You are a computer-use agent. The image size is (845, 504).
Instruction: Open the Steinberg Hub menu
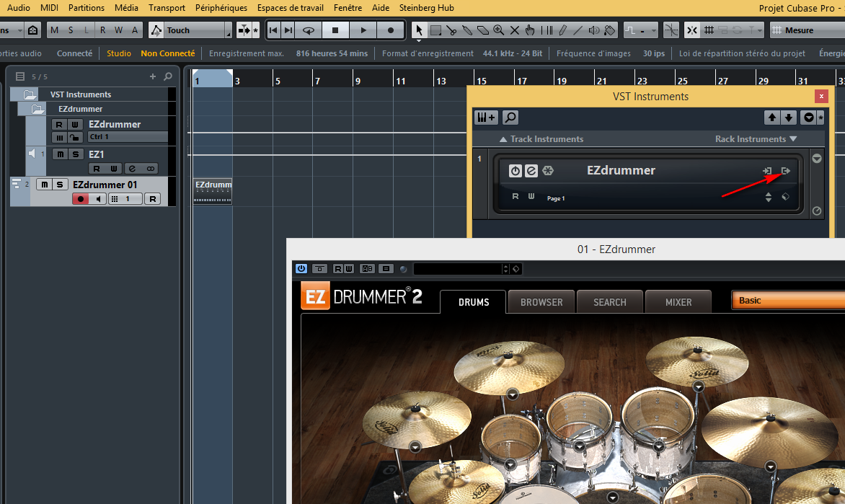426,8
